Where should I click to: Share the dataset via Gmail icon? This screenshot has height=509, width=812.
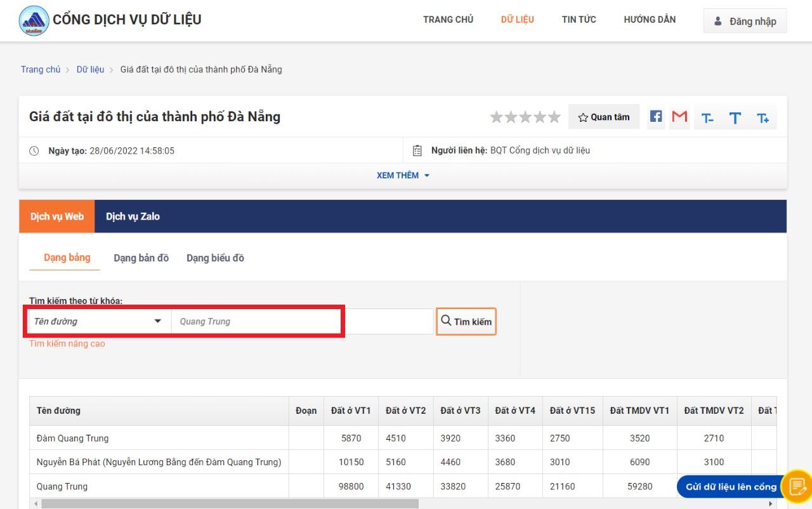(x=679, y=117)
